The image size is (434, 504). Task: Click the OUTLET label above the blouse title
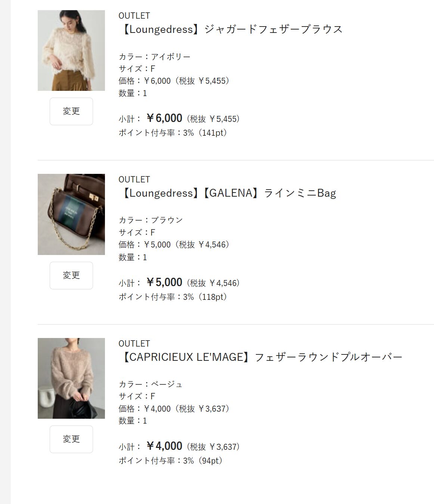pos(134,16)
